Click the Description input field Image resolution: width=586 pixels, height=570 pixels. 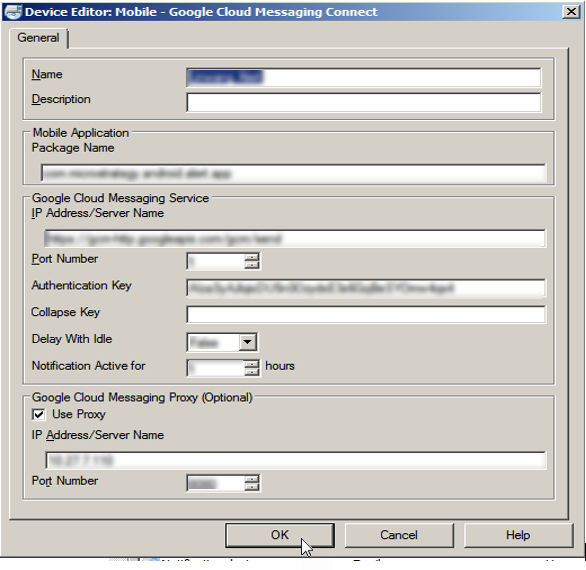click(363, 102)
